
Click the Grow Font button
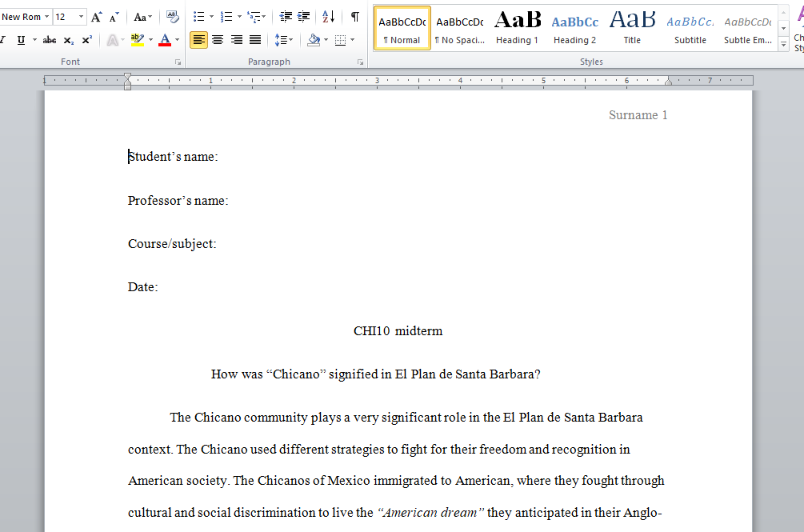[96, 18]
